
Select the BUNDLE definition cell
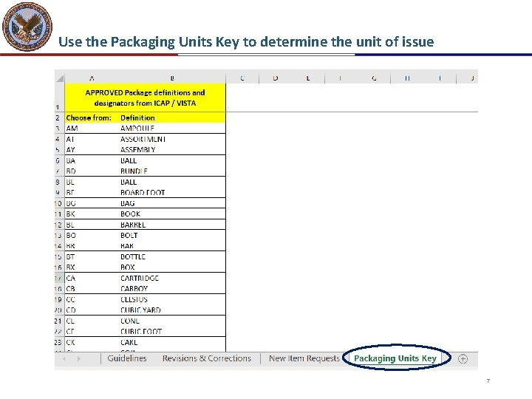tap(172, 171)
